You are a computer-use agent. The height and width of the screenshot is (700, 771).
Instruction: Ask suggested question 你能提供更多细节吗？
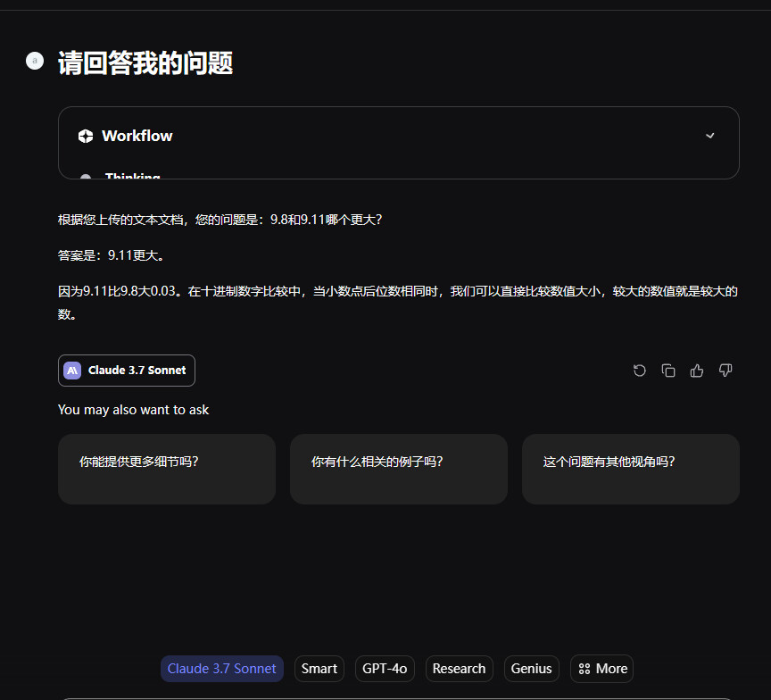pyautogui.click(x=167, y=469)
